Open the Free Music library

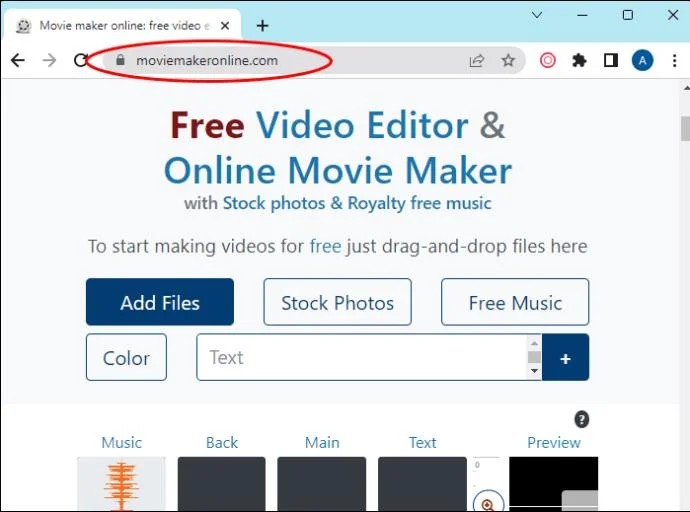(515, 302)
